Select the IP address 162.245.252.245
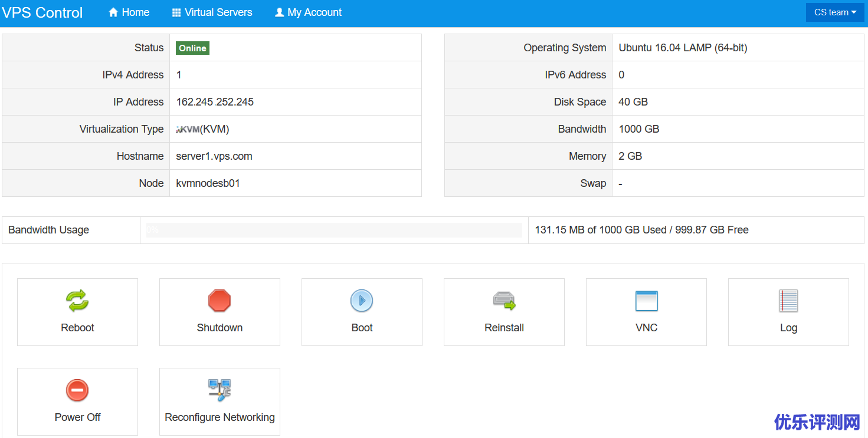This screenshot has height=438, width=868. 215,102
